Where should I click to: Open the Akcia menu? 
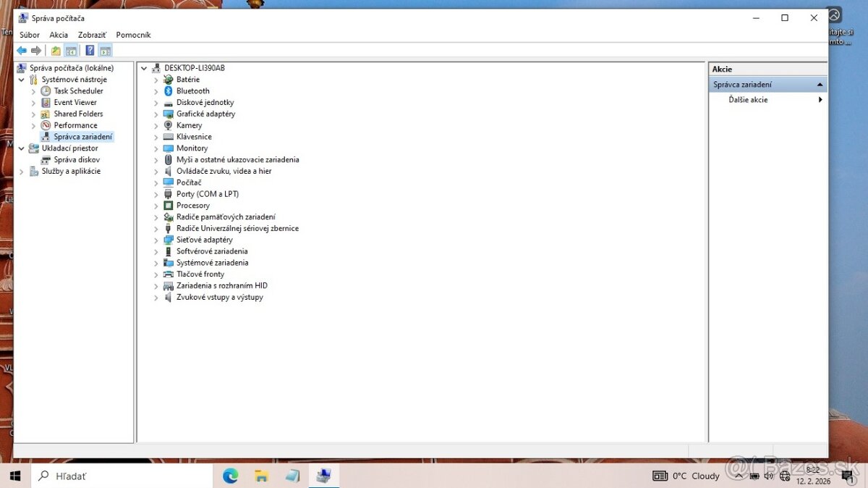point(59,34)
